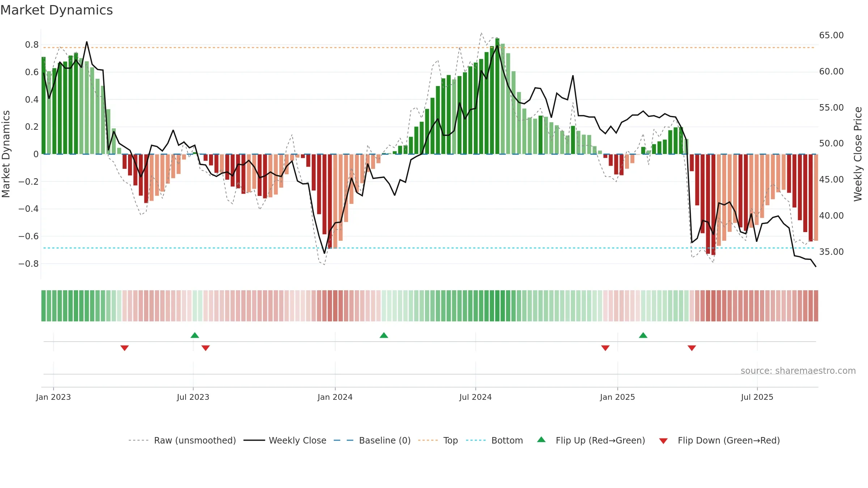Click the source: sharemaestro.com text
The width and height of the screenshot is (868, 488).
point(798,371)
